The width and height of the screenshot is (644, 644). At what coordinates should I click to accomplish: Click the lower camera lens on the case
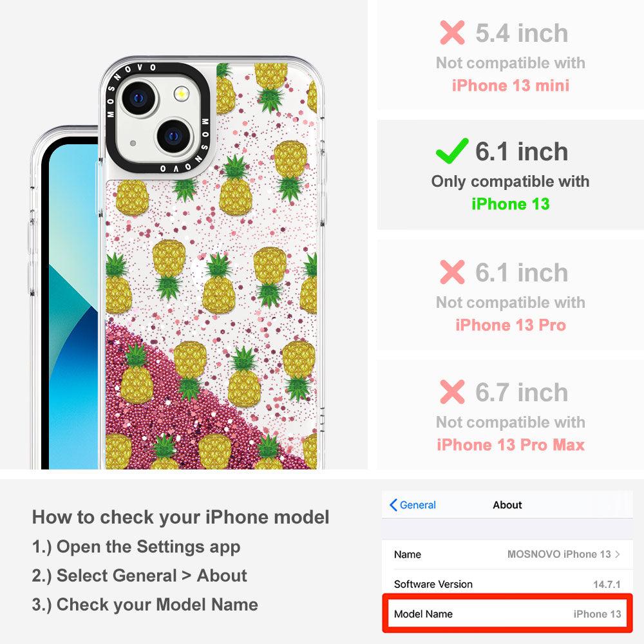coord(174,136)
